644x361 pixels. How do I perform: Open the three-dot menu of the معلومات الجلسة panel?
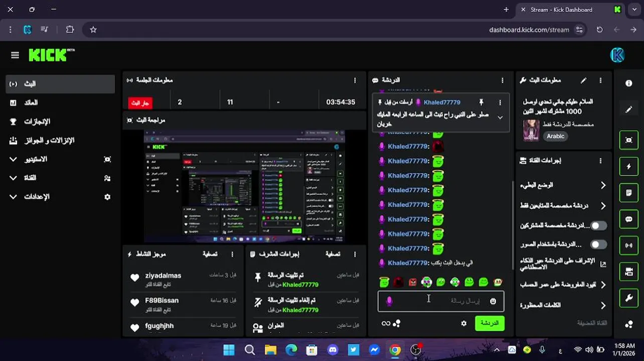pos(355,80)
